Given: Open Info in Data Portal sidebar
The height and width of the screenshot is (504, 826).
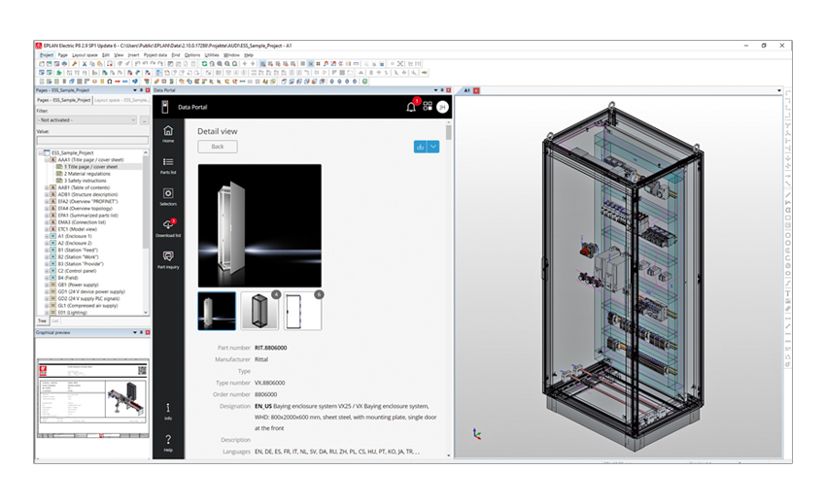Looking at the screenshot, I should pos(168,411).
